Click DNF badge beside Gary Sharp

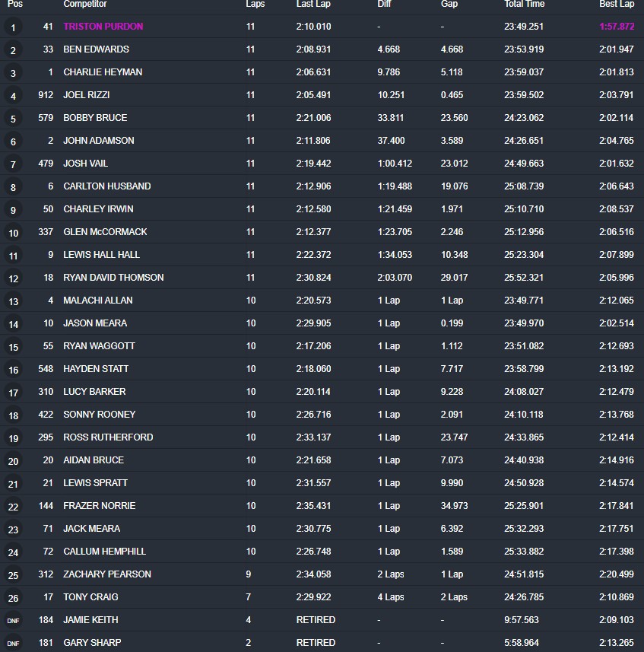pos(13,644)
